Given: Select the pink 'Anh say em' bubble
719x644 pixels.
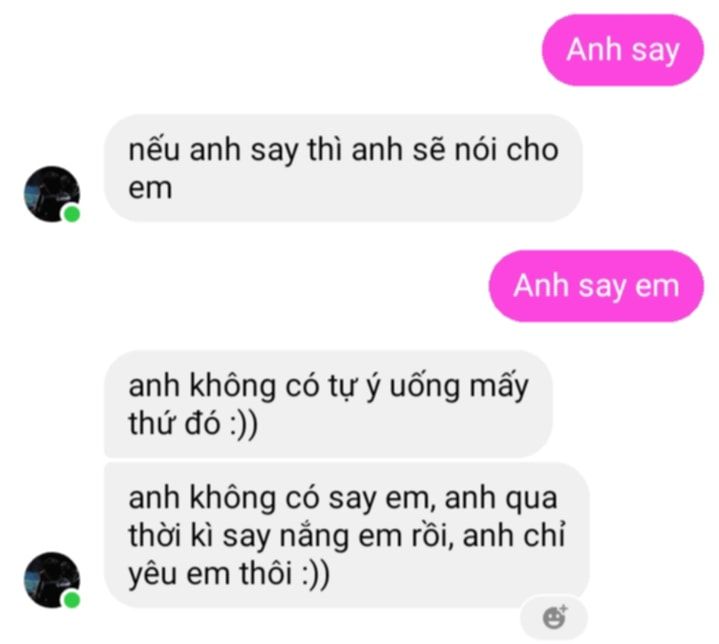Looking at the screenshot, I should tap(596, 286).
